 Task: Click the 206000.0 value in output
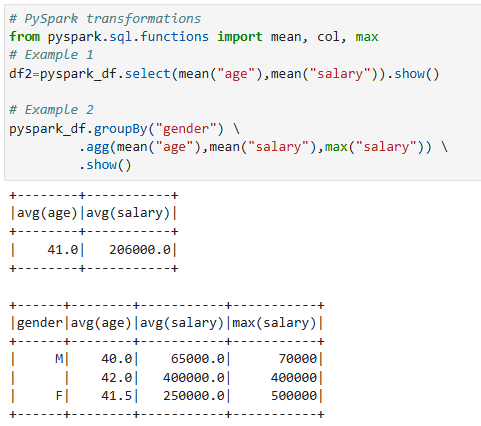140,250
